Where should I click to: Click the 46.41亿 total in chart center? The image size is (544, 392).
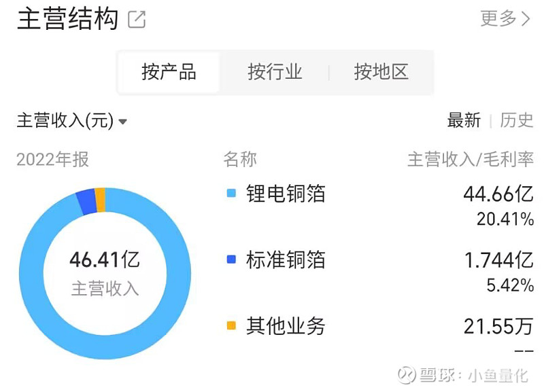coord(105,260)
